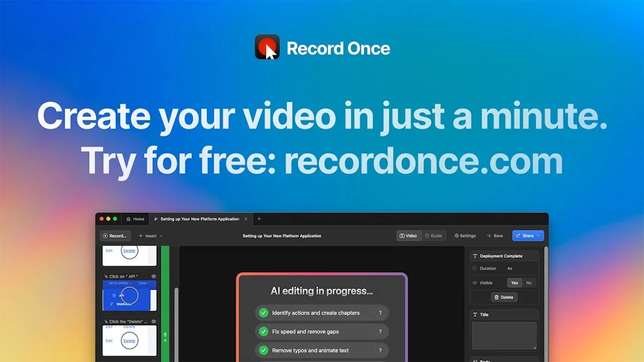Click the "Identify actions and create chapters" row
This screenshot has width=644, height=362.
coord(321,313)
